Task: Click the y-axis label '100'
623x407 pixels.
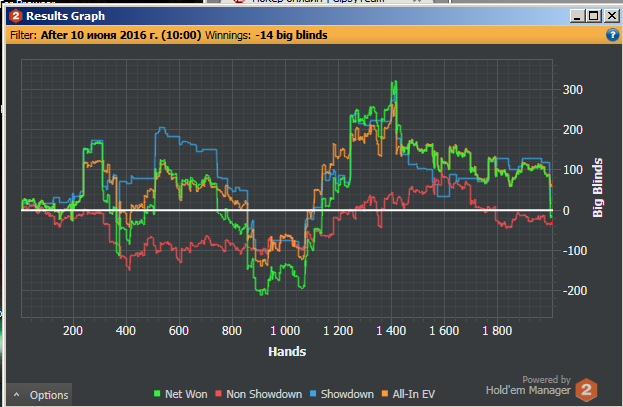Action: click(x=573, y=170)
